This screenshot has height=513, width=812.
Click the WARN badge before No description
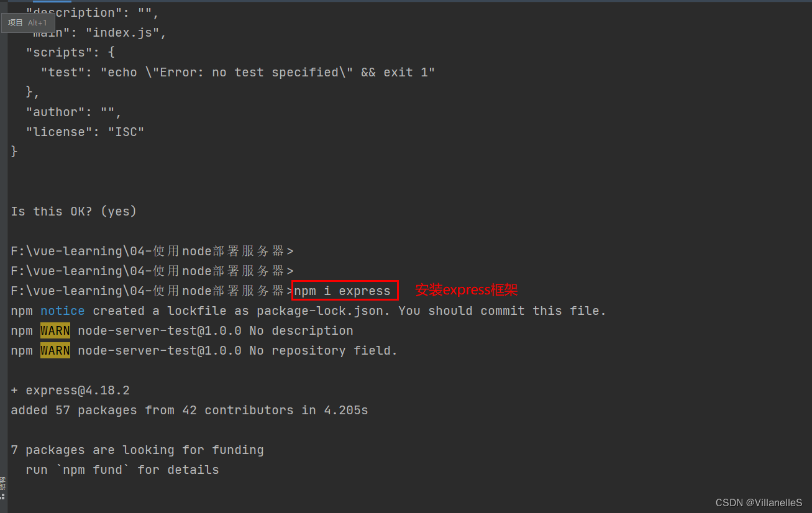click(55, 330)
